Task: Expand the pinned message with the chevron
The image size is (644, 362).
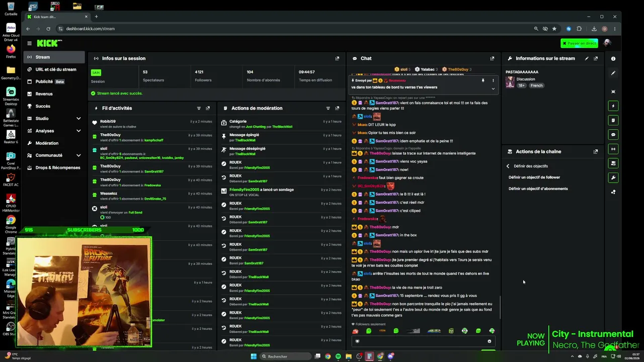Action: (493, 88)
